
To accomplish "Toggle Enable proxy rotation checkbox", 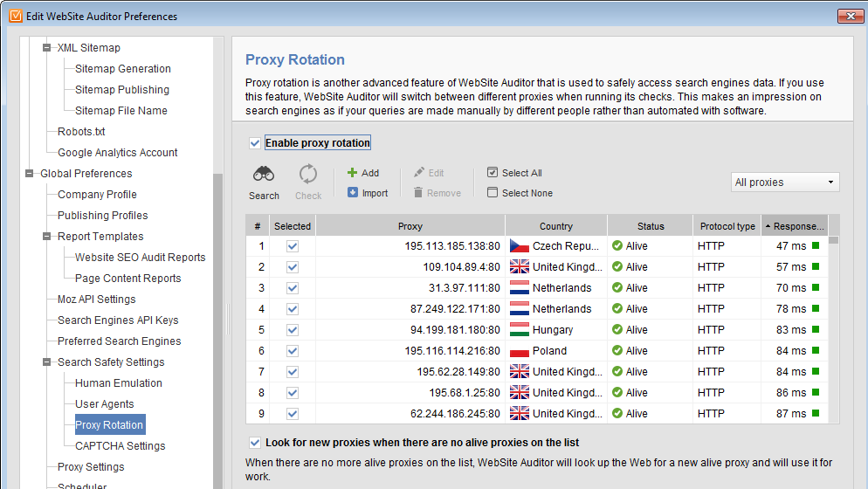I will point(255,143).
